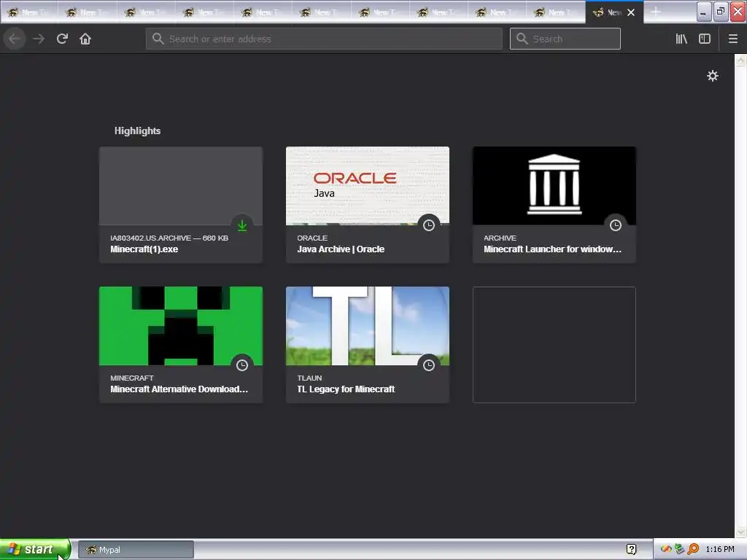Click the history clock on Minecraft Alternative card
This screenshot has height=560, width=747.
(x=242, y=365)
